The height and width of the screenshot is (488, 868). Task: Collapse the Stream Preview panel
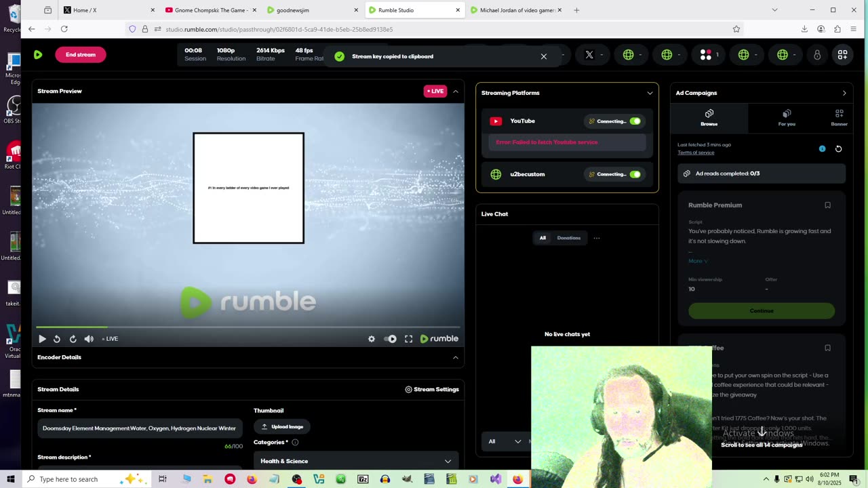pyautogui.click(x=456, y=91)
